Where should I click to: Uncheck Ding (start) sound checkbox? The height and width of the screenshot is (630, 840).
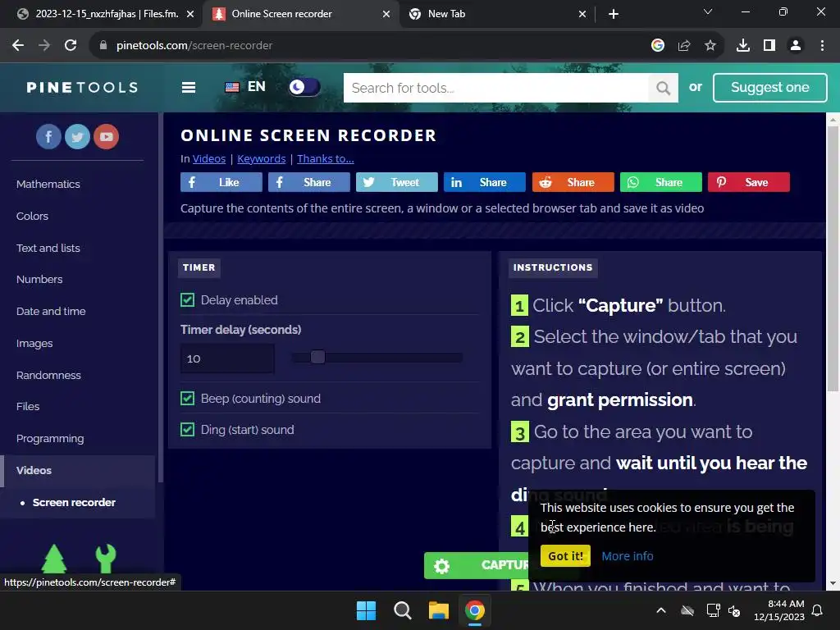click(188, 430)
